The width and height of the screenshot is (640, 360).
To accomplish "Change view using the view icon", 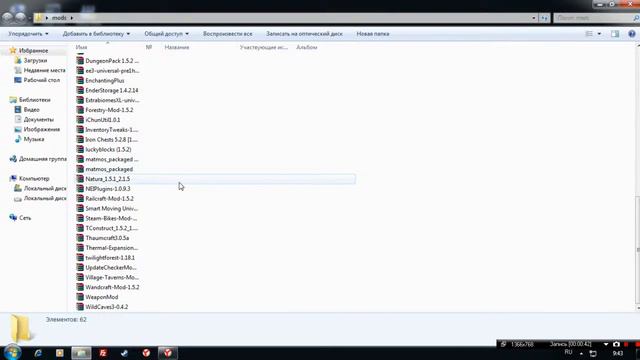I will point(589,34).
